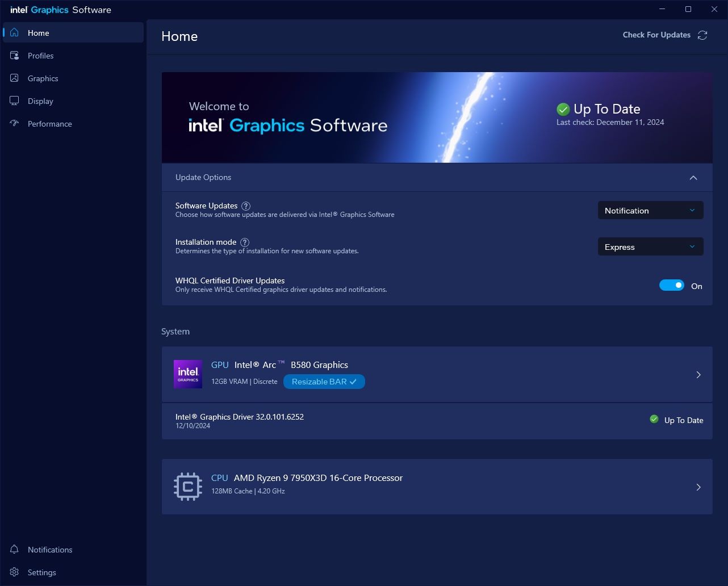The image size is (728, 586).
Task: Click the 12GB VRAM | Discrete text
Action: (244, 382)
